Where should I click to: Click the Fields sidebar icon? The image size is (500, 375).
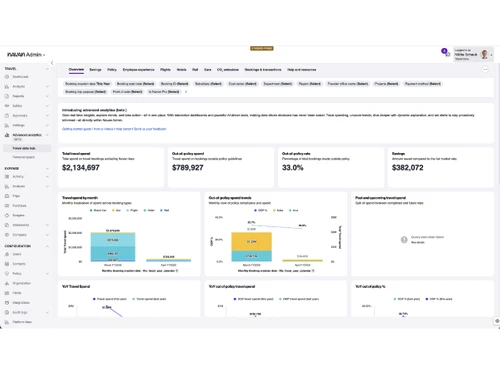(x=7, y=293)
